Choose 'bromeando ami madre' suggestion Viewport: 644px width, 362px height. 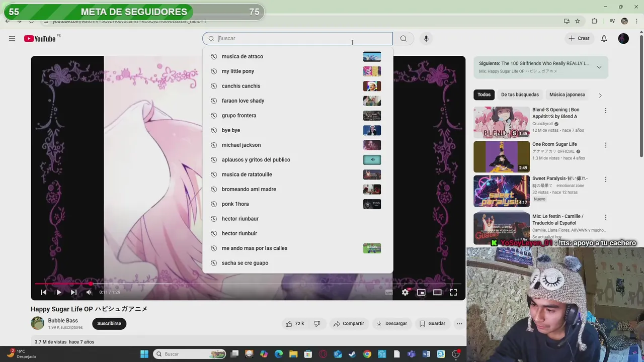[x=297, y=189]
